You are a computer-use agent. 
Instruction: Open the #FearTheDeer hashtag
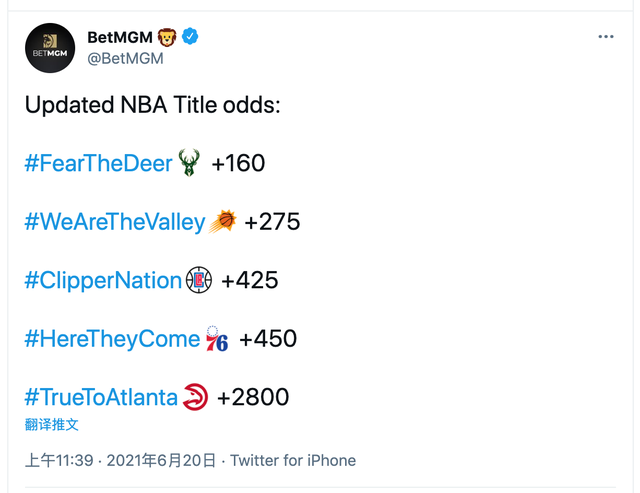pos(99,163)
